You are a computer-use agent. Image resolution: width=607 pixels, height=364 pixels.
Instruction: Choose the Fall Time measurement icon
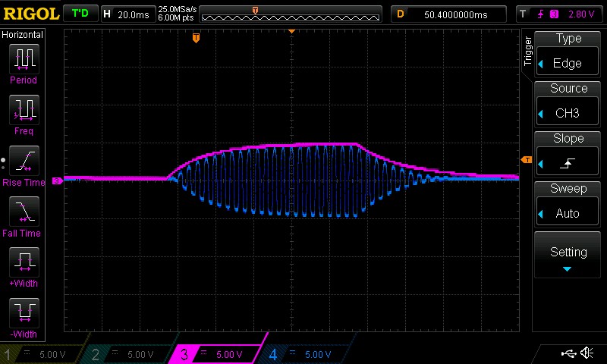(23, 211)
